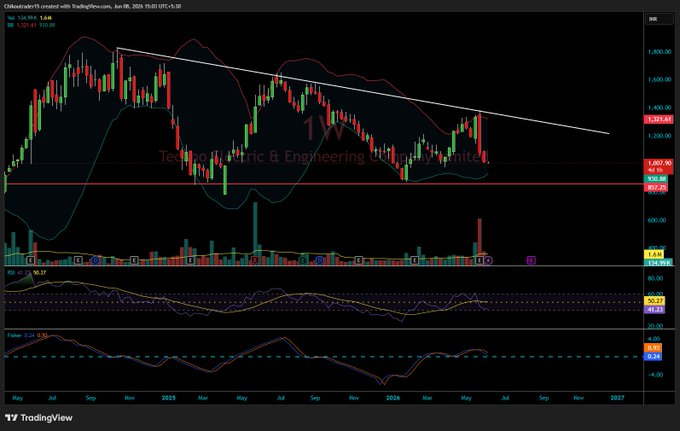The height and width of the screenshot is (431, 680).
Task: Select the white descending trendline
Action: tap(363, 90)
